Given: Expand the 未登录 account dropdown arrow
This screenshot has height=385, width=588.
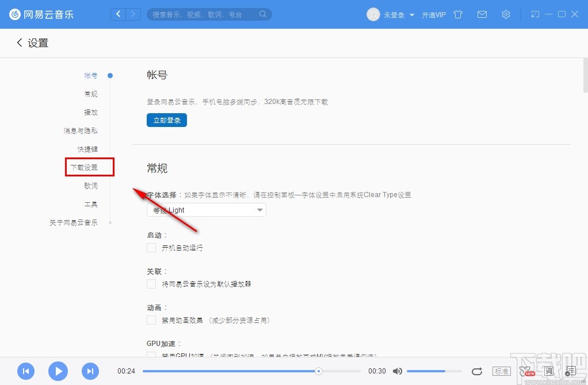Looking at the screenshot, I should tap(412, 15).
